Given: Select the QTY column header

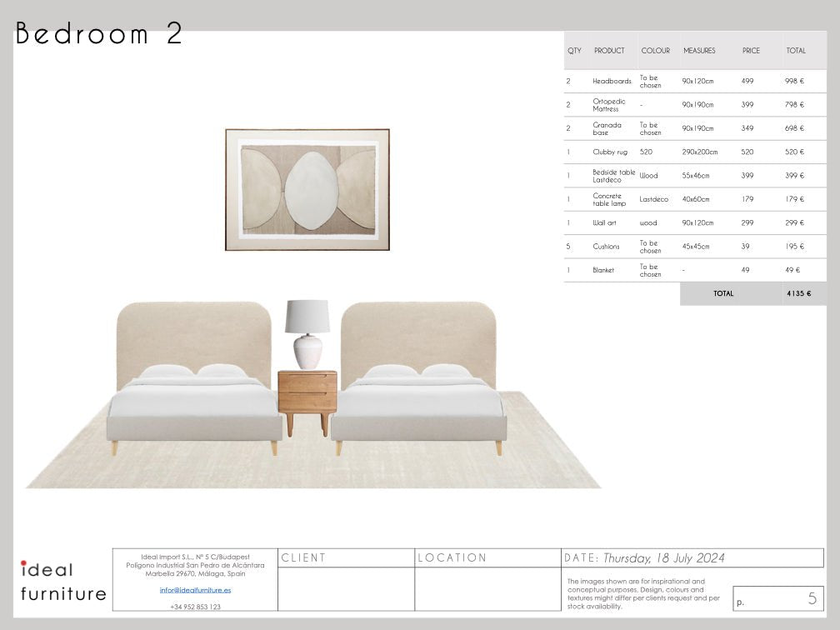Looking at the screenshot, I should (574, 50).
